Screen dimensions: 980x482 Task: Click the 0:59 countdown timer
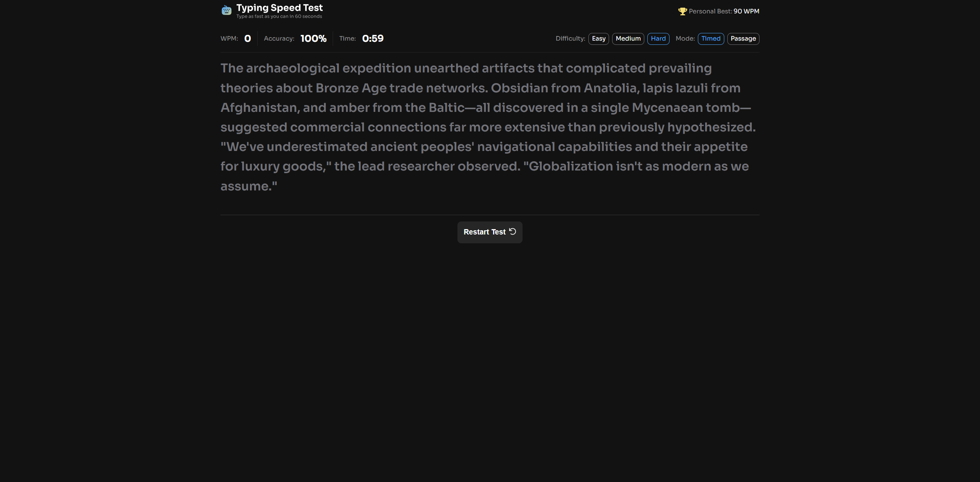pos(372,39)
